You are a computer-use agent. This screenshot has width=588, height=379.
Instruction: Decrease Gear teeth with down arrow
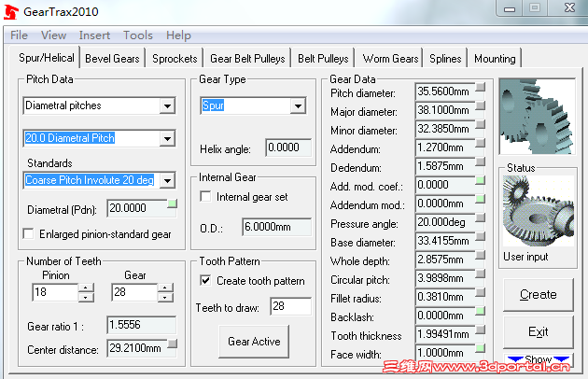(165, 297)
